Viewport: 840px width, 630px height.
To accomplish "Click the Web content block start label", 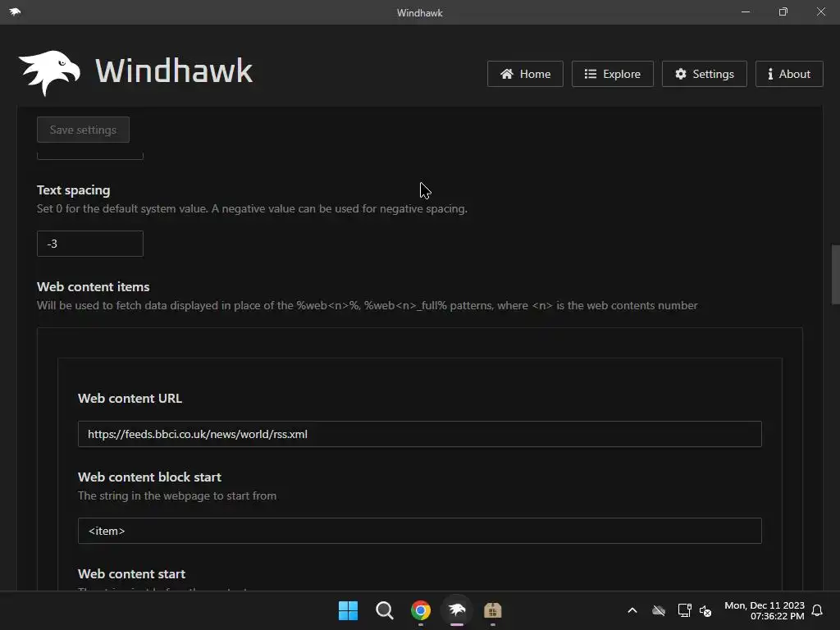I will [149, 477].
